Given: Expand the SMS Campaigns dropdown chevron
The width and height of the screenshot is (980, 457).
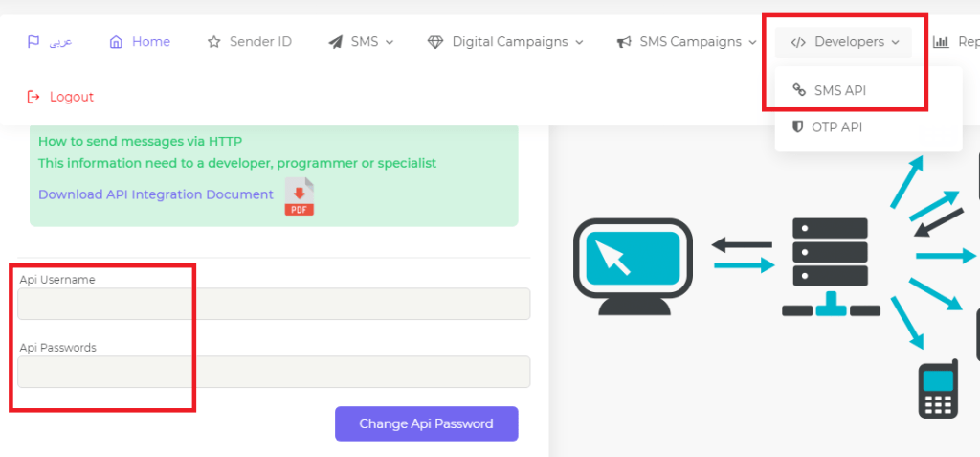Looking at the screenshot, I should 753,42.
